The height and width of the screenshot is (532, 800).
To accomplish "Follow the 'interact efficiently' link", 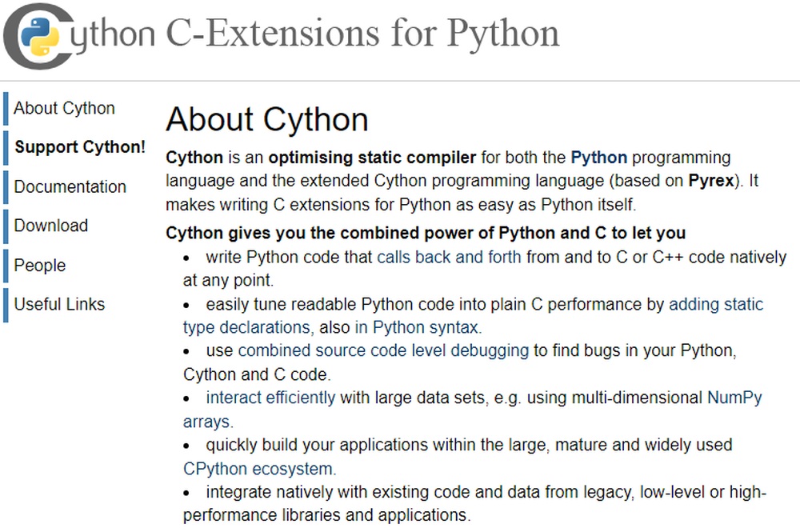I will [x=270, y=398].
